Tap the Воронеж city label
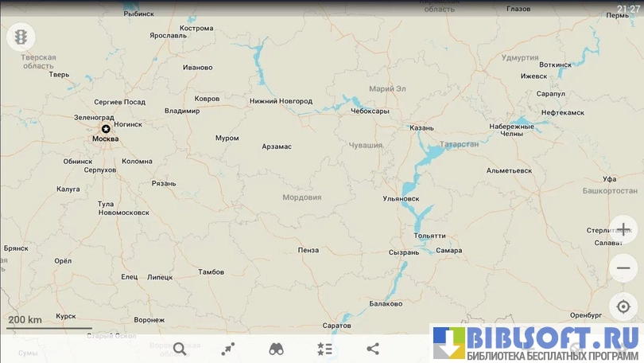 (149, 320)
